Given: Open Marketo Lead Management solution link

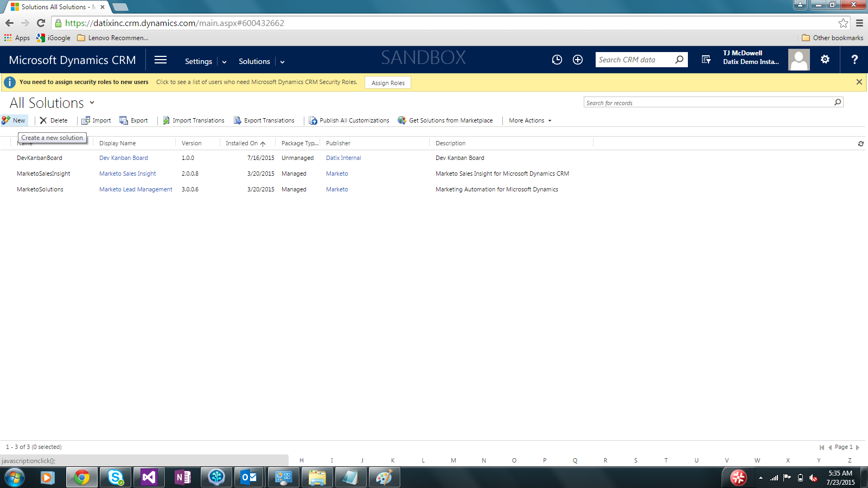Looking at the screenshot, I should click(136, 189).
